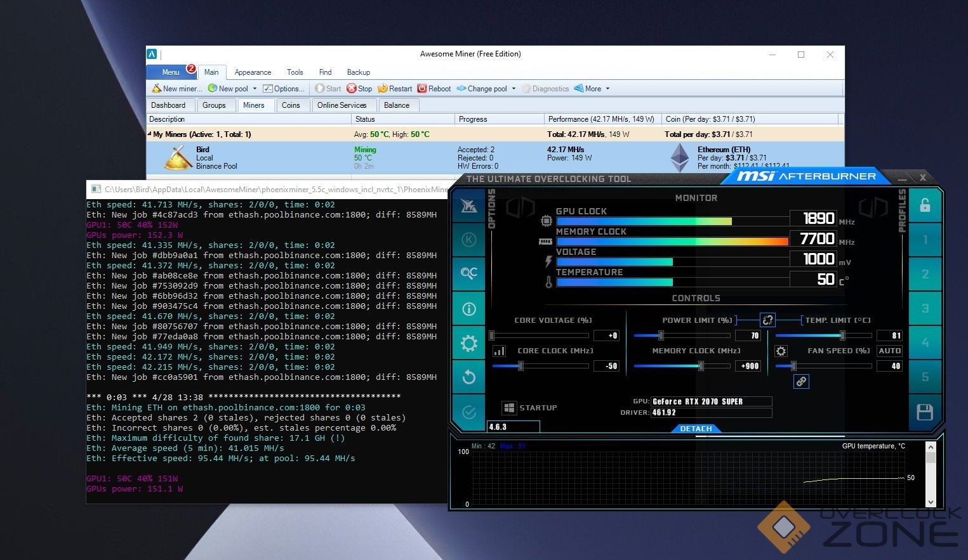Toggle the Windows Startup button
The width and height of the screenshot is (968, 560).
click(509, 408)
